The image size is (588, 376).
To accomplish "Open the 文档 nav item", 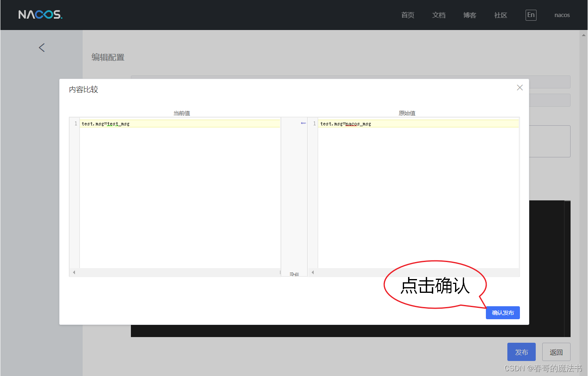I will (x=439, y=15).
